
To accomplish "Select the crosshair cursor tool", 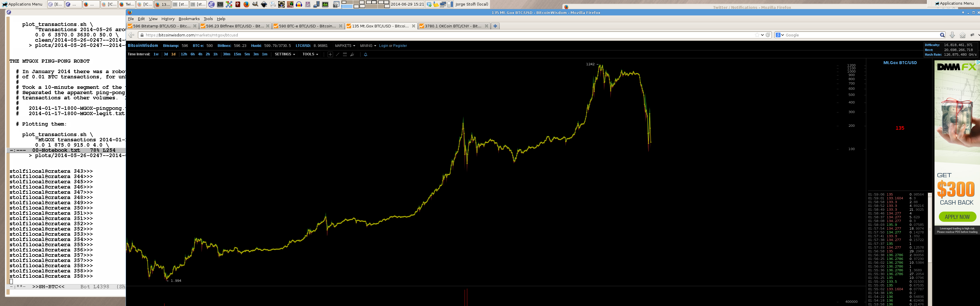I will [x=330, y=54].
